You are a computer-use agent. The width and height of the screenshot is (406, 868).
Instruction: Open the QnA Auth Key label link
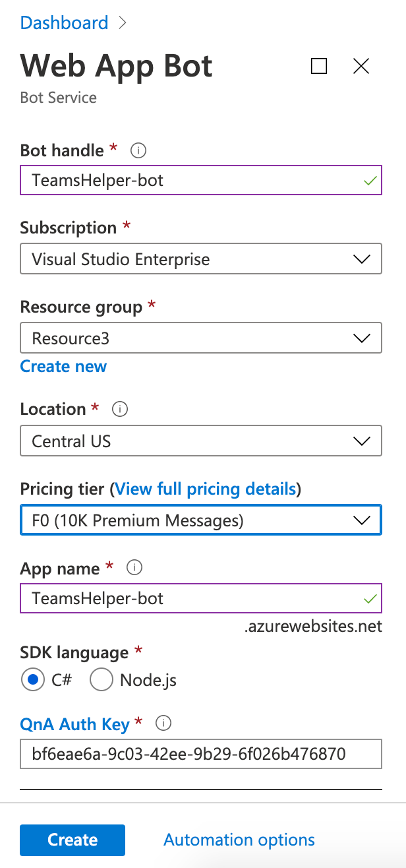[x=75, y=724]
